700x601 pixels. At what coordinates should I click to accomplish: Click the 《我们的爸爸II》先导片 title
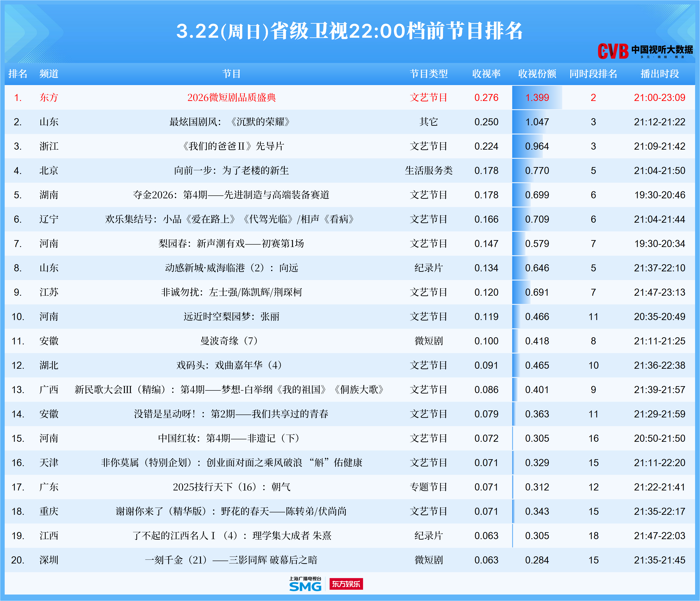pyautogui.click(x=233, y=146)
